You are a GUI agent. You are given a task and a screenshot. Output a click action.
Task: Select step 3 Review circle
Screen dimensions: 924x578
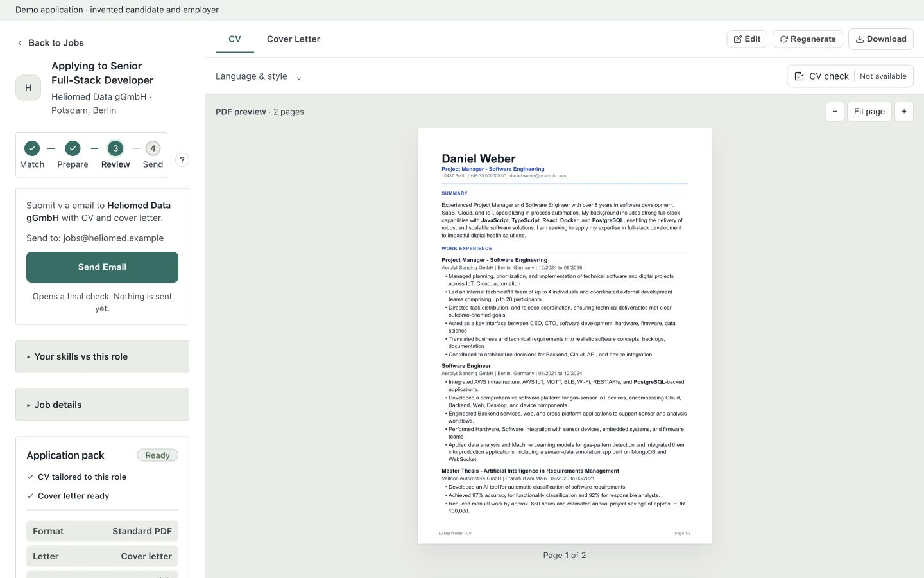coord(116,148)
